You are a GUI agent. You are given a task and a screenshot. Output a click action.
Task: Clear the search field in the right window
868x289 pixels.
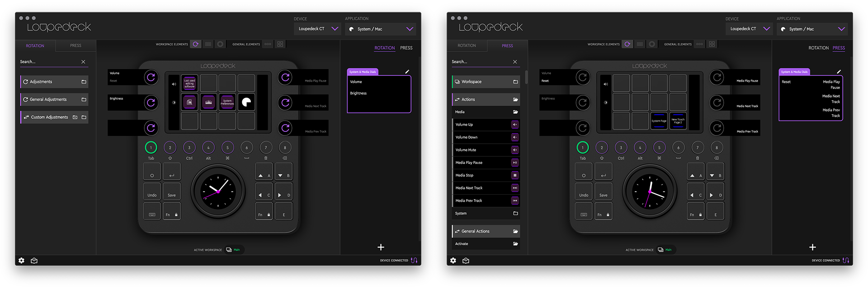(x=515, y=62)
